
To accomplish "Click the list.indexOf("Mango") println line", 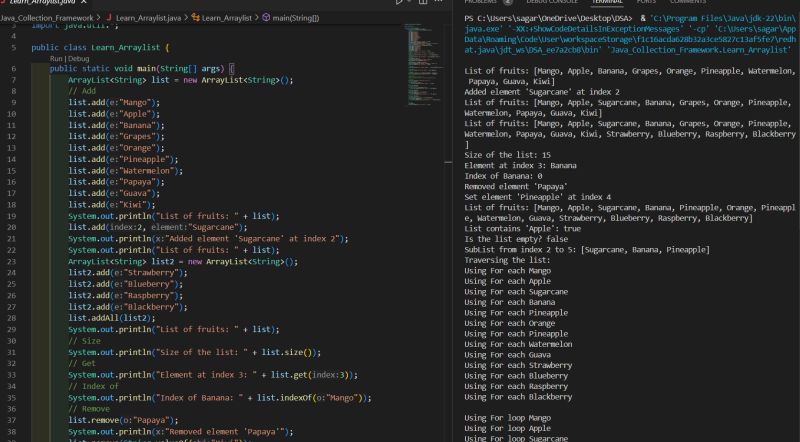I will click(220, 398).
